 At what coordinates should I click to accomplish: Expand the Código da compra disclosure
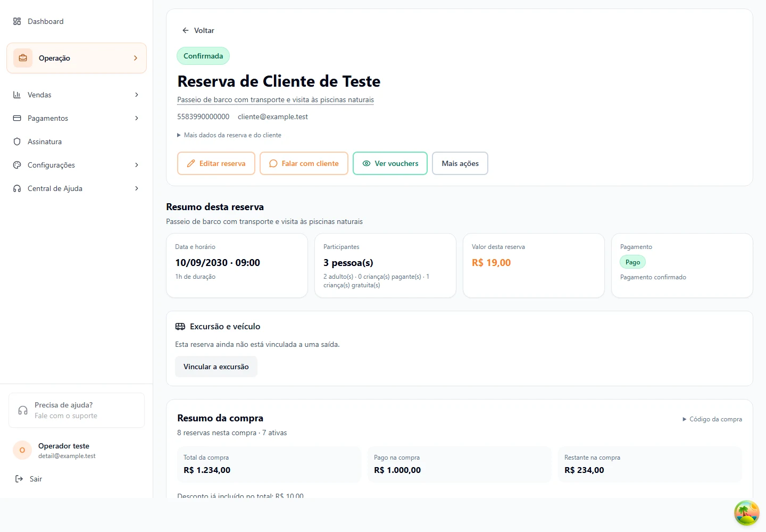pyautogui.click(x=712, y=419)
